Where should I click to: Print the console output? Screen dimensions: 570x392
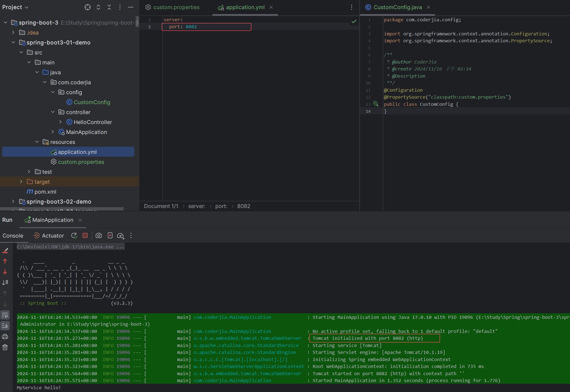tap(5, 337)
